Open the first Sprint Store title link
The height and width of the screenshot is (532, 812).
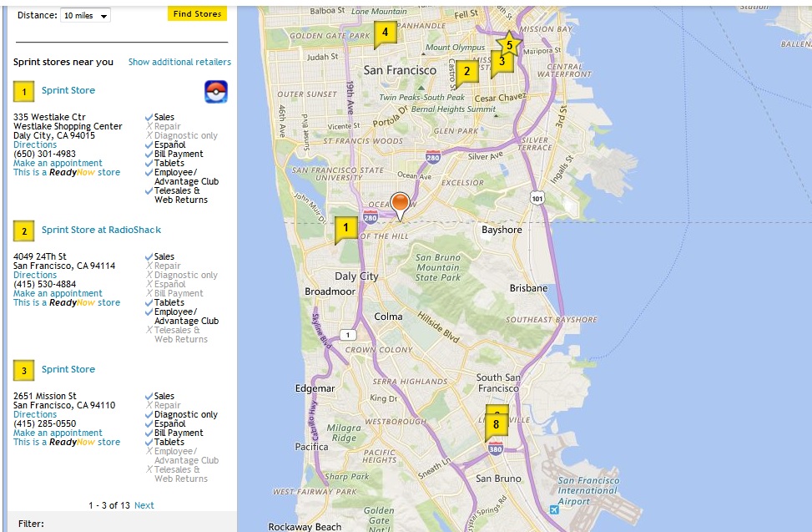pos(68,90)
